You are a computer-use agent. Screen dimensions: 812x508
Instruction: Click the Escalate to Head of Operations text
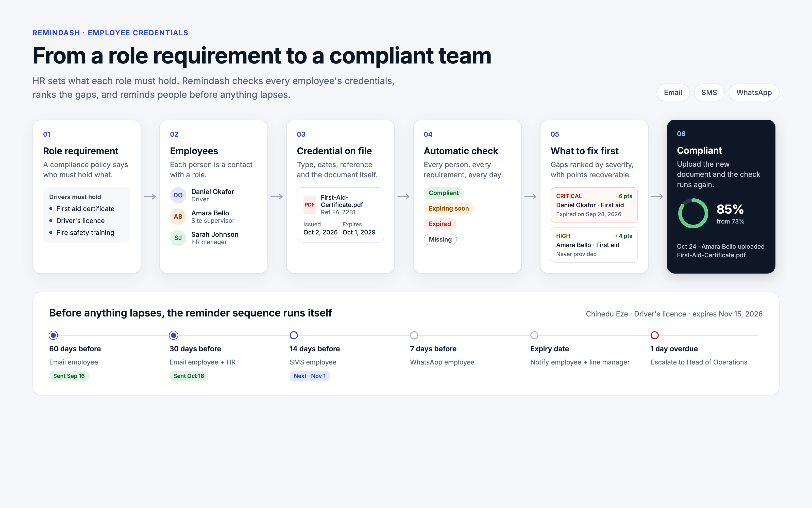(x=699, y=362)
